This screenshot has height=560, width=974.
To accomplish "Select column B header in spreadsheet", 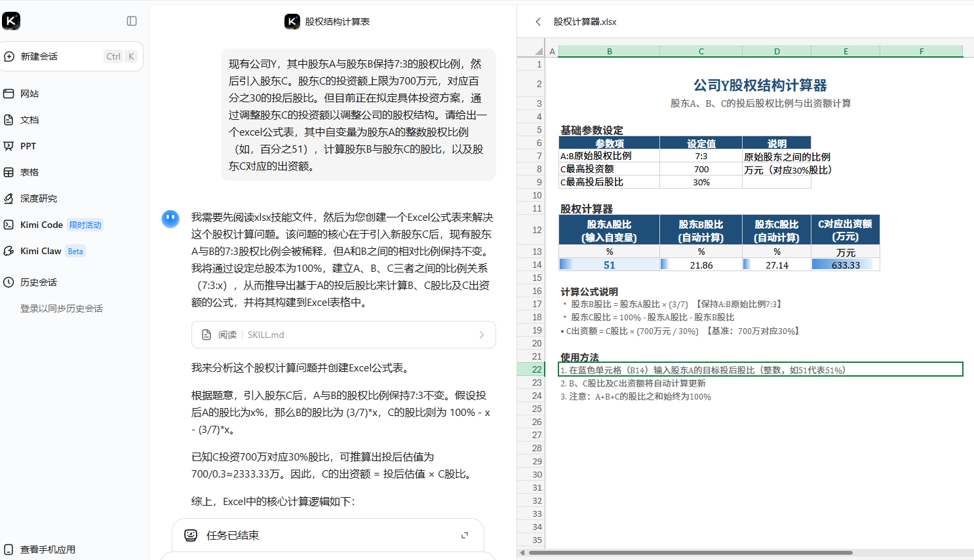I will click(609, 51).
